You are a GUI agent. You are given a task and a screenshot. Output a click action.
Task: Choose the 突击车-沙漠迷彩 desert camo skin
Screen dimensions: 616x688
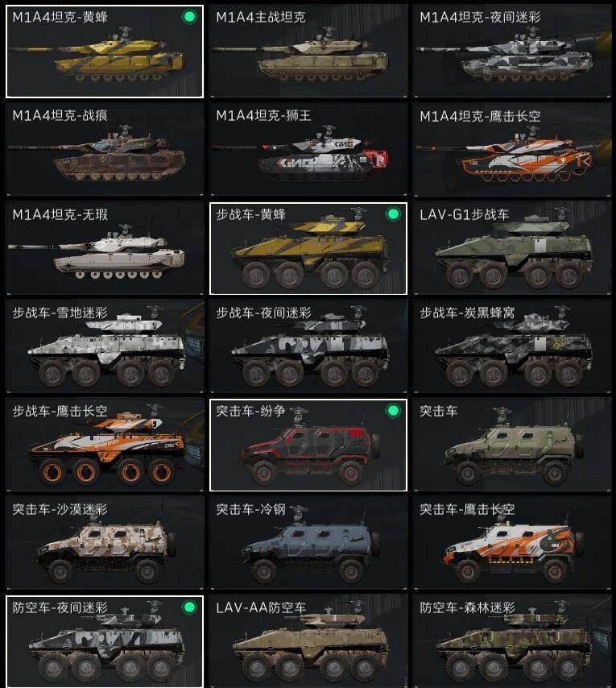coord(105,543)
